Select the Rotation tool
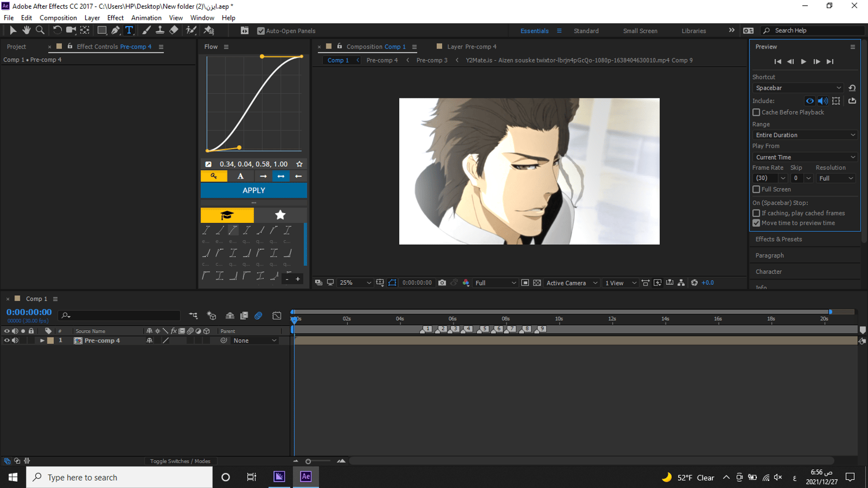The image size is (868, 488). (57, 30)
